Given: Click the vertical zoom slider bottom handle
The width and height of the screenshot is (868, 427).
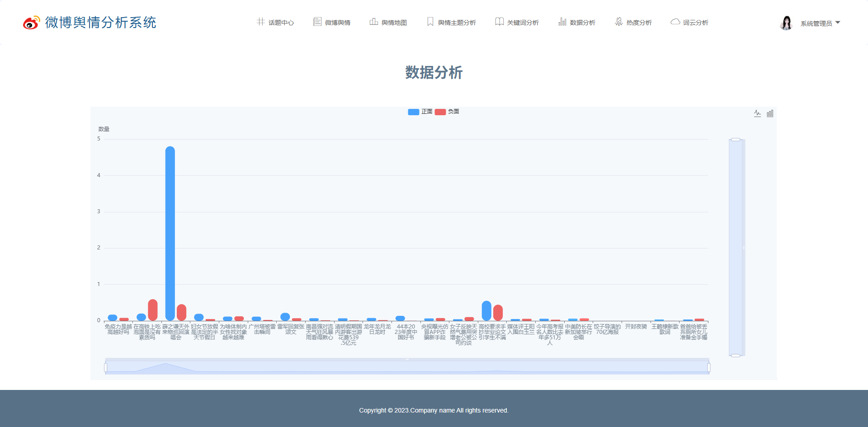Looking at the screenshot, I should [x=736, y=356].
